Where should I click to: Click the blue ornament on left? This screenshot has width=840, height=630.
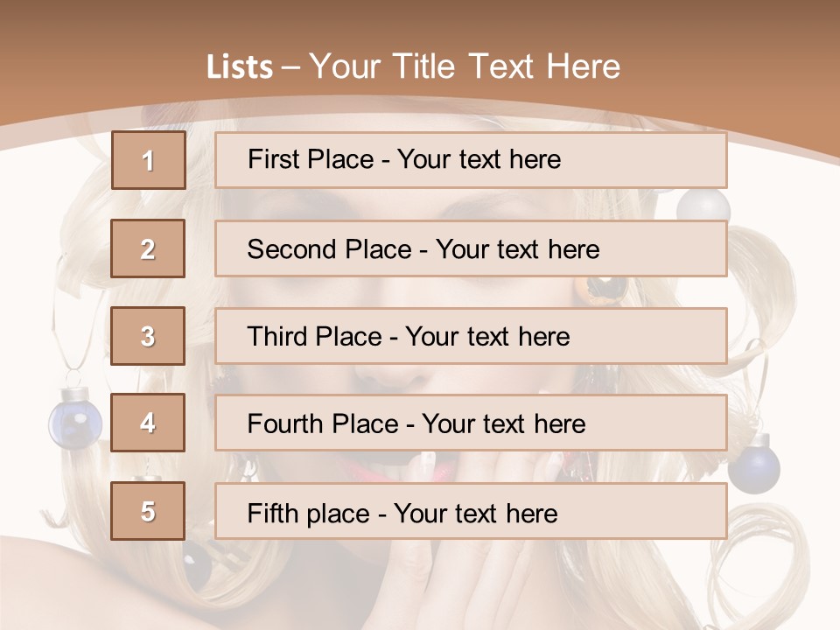pos(75,418)
